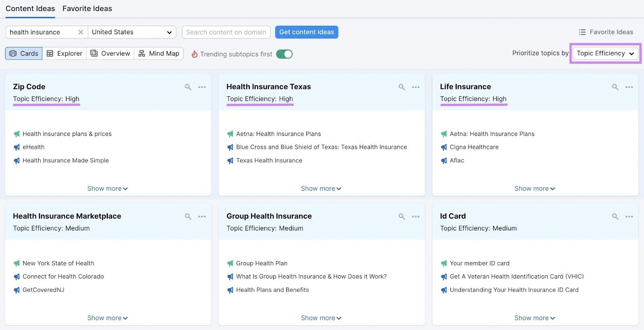The width and height of the screenshot is (644, 330).
Task: Open three-dot menu on Group Health Insurance card
Action: [416, 216]
